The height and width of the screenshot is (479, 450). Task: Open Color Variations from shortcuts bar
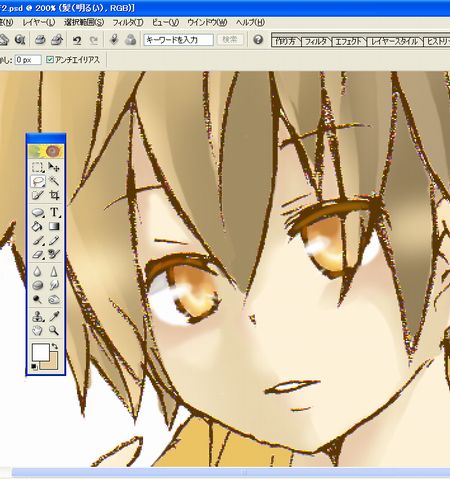(x=130, y=40)
